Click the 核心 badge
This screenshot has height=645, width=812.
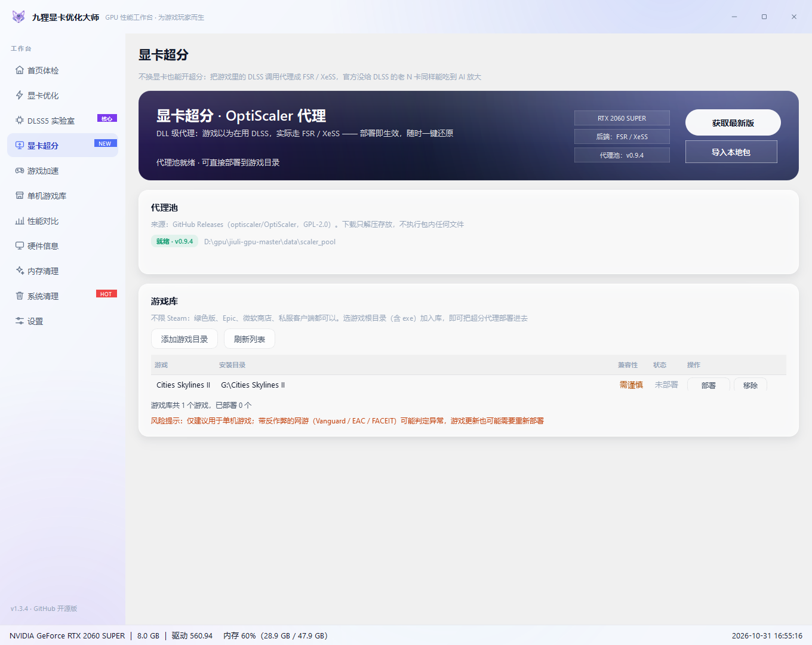[107, 118]
